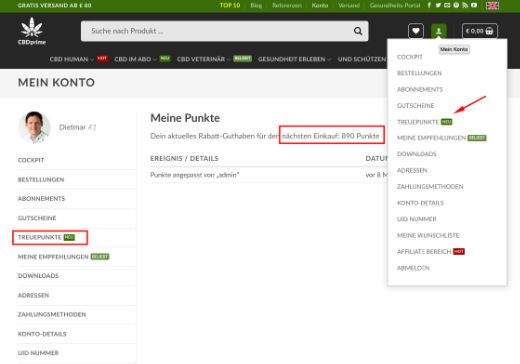Open the Gesundheits-Portal link
520x364 pixels.
click(x=395, y=5)
